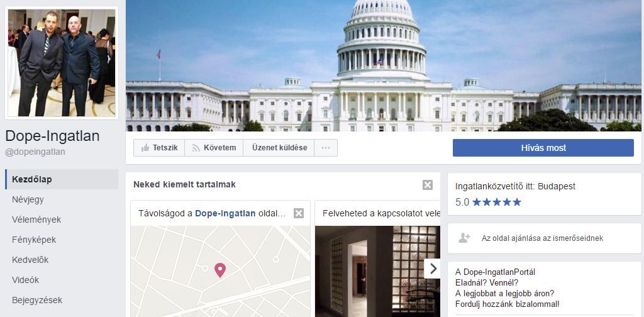Dismiss the Neked kiemelt tartalmak panel
Image resolution: width=644 pixels, height=317 pixels.
point(428,185)
